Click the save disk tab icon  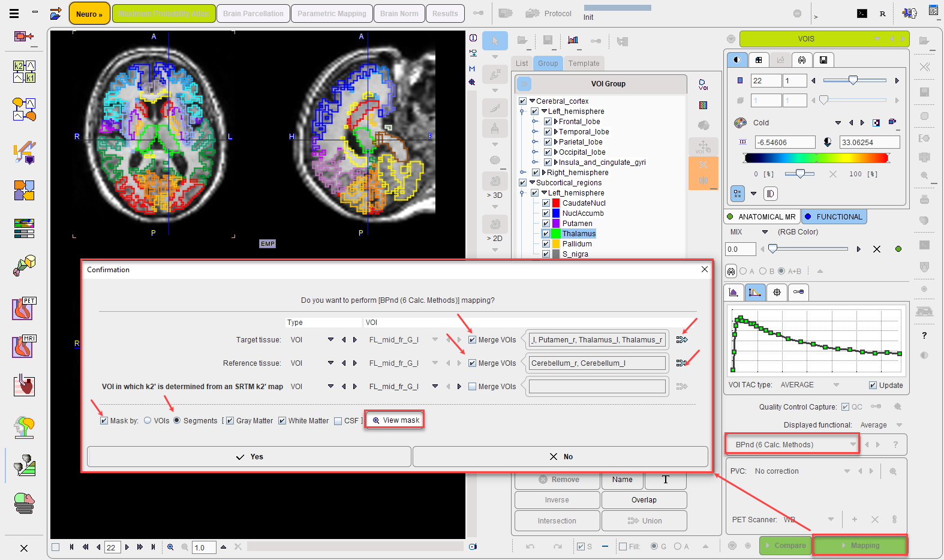[x=823, y=60]
